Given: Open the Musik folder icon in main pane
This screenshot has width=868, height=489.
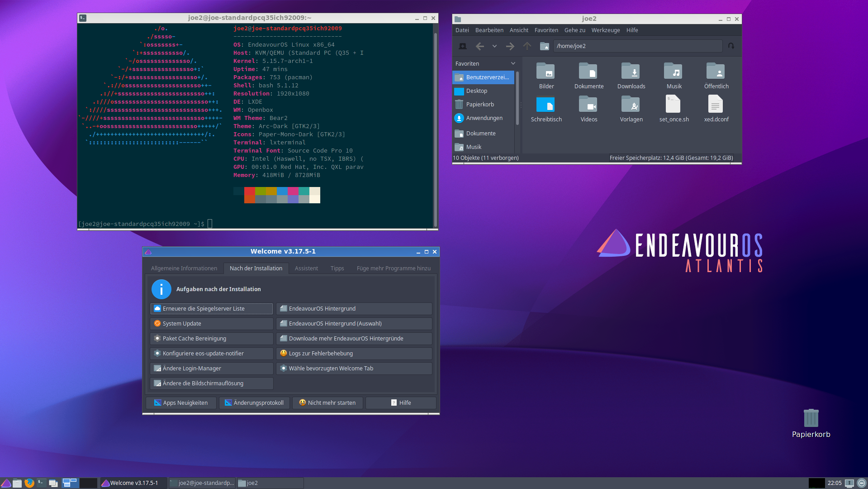Looking at the screenshot, I should 674,76.
